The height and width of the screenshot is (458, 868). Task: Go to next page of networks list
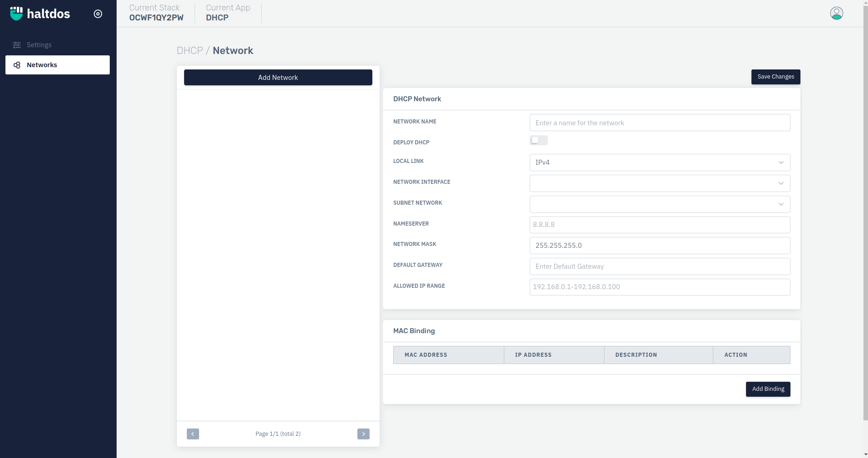(363, 434)
